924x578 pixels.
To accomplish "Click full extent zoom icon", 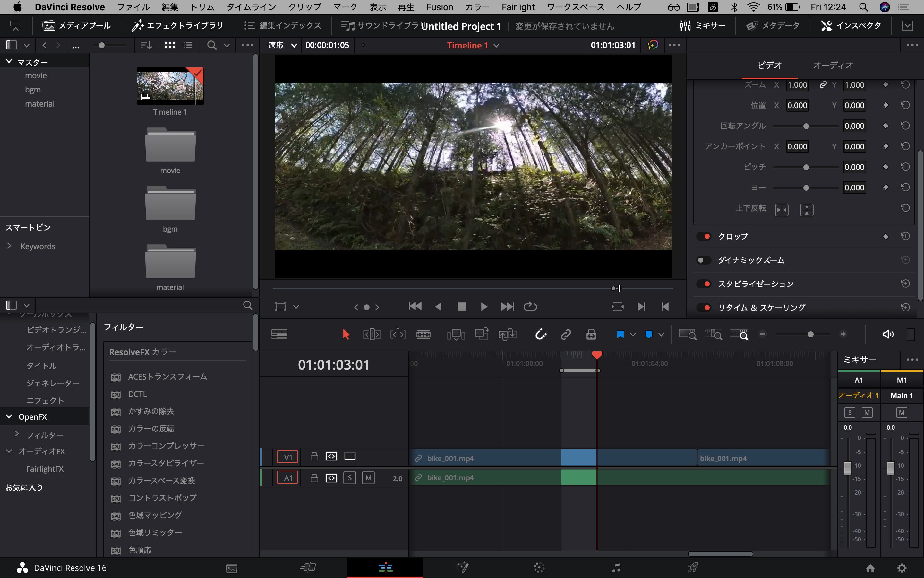I will point(687,335).
